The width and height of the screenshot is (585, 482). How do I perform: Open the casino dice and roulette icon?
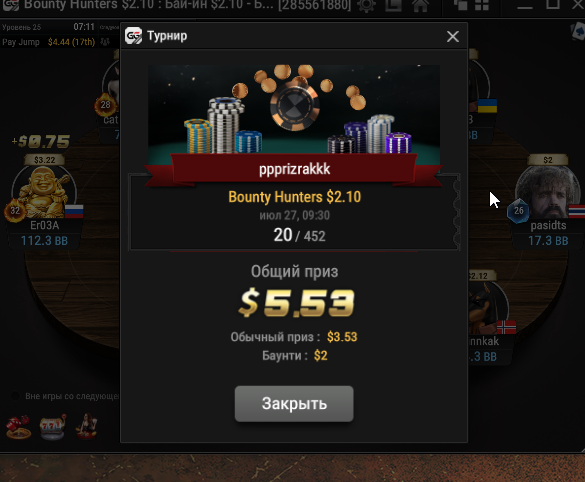click(18, 427)
